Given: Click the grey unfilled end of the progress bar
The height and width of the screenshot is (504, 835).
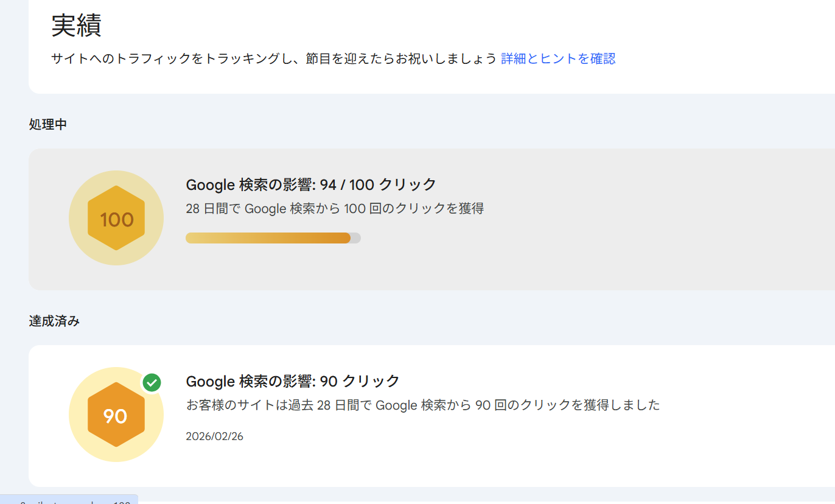Looking at the screenshot, I should [355, 238].
